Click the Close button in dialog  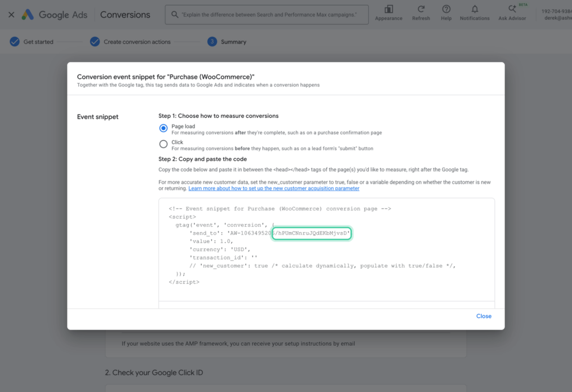point(484,316)
